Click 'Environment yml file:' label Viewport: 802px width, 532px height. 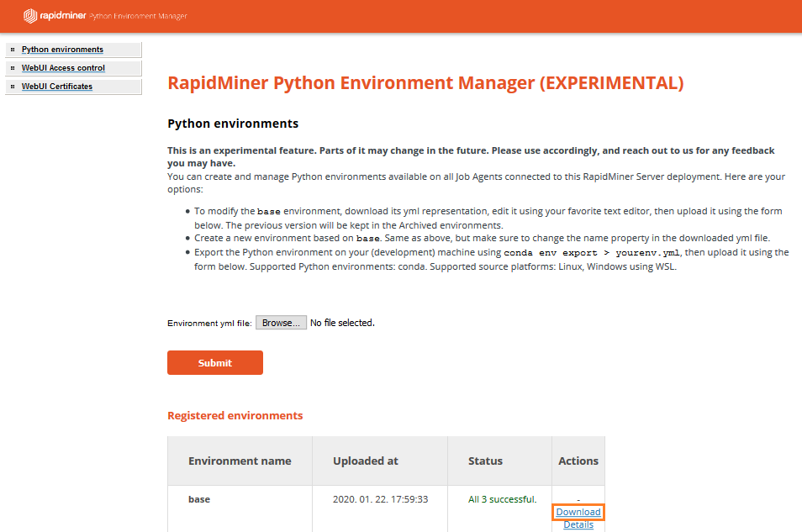pos(209,324)
